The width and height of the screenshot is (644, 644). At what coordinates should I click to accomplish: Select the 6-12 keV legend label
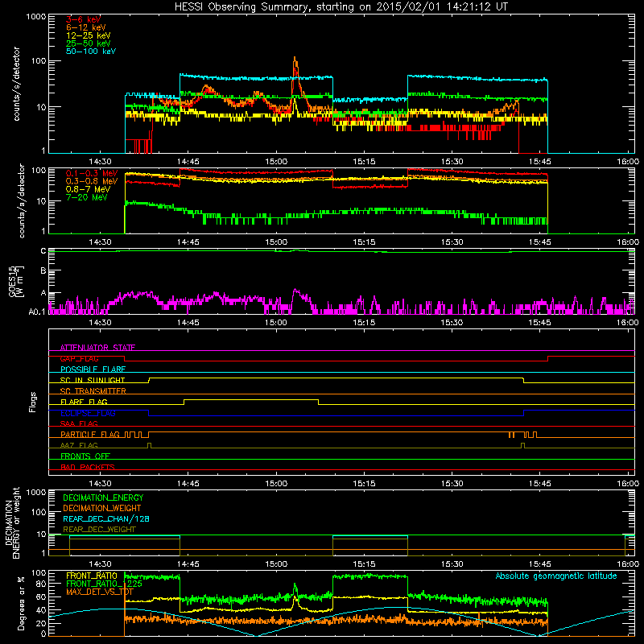[x=86, y=27]
